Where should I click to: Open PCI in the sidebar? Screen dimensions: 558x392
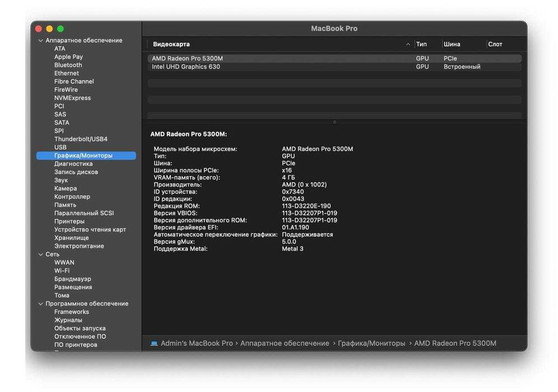(x=59, y=106)
